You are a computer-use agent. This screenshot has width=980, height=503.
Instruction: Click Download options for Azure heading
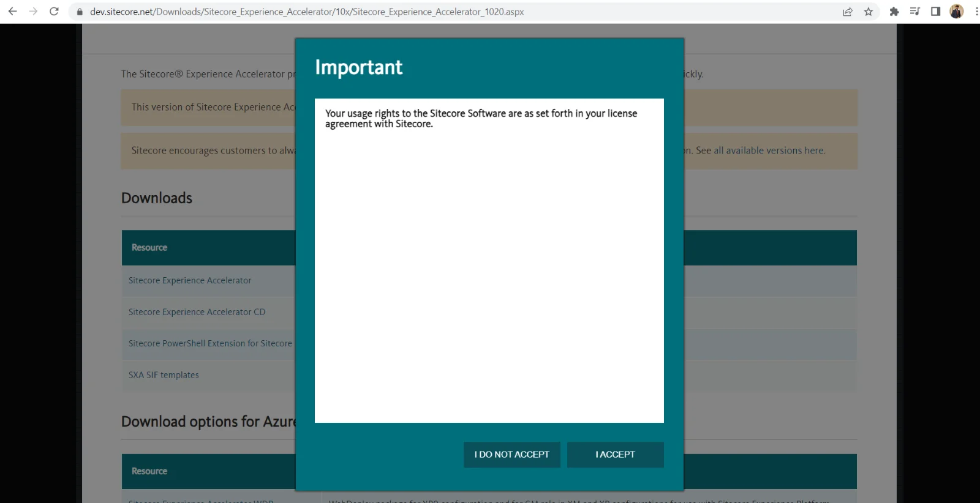(x=208, y=422)
